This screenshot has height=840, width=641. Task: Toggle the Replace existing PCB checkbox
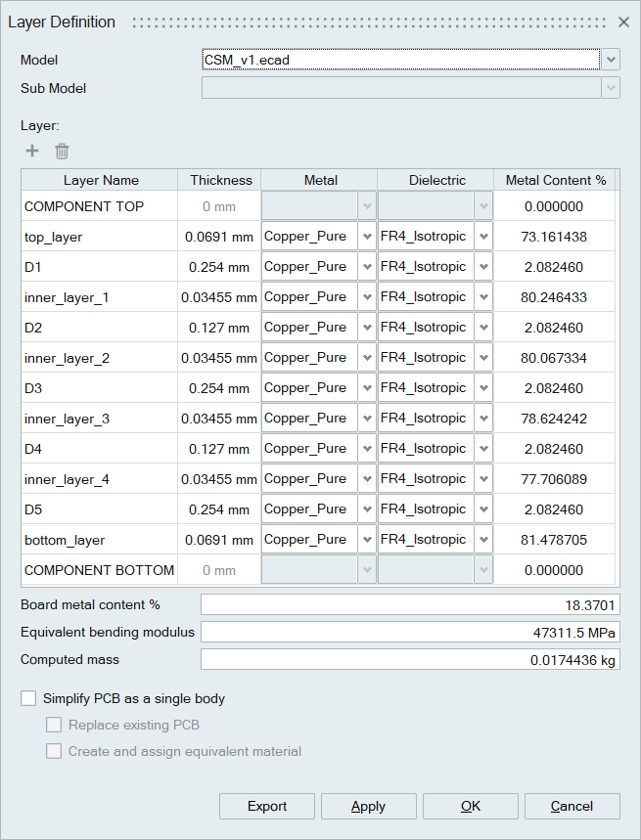(x=55, y=725)
